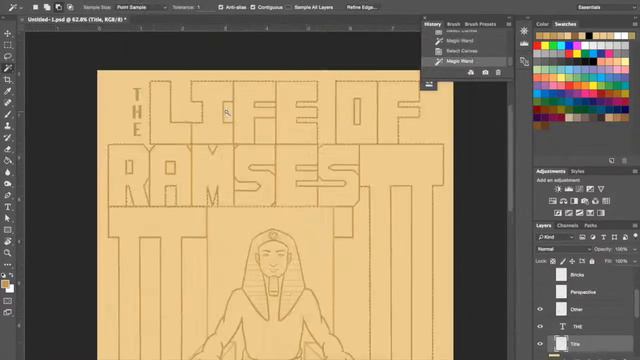Select the Pen tool
Viewport: 640px width, 360px height.
7,195
